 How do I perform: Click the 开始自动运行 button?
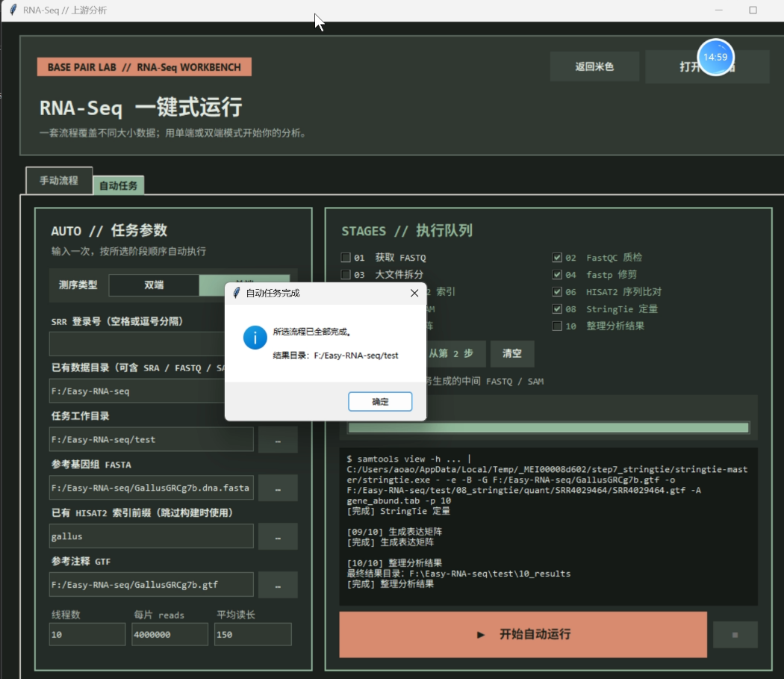click(x=523, y=634)
